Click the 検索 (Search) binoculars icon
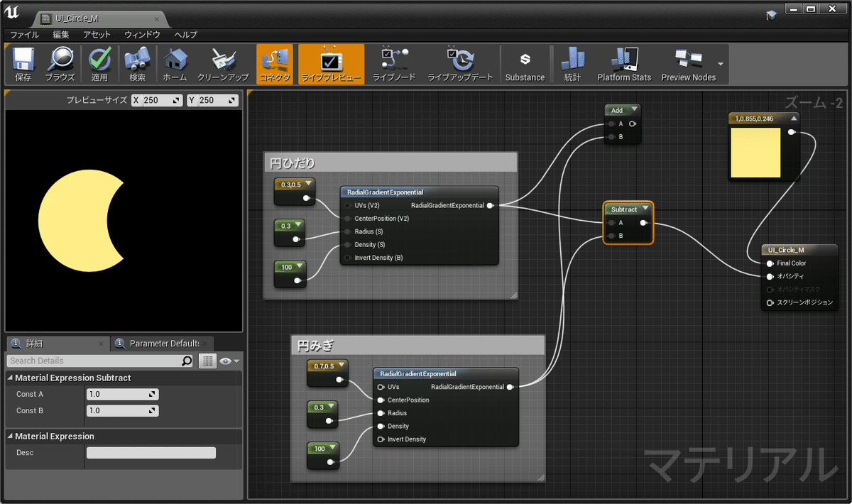Image resolution: width=852 pixels, height=504 pixels. pyautogui.click(x=137, y=65)
